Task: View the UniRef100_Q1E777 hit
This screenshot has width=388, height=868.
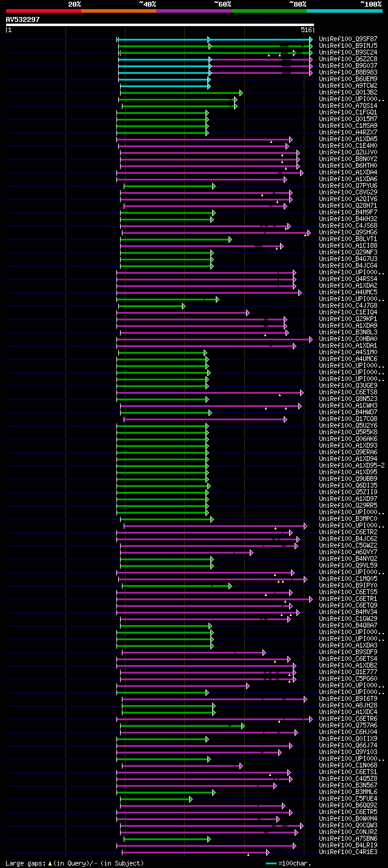Action: coord(348,672)
